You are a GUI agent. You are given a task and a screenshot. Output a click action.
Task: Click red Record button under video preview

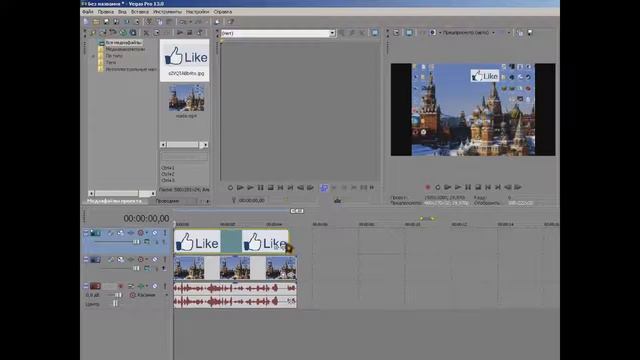pyautogui.click(x=427, y=187)
